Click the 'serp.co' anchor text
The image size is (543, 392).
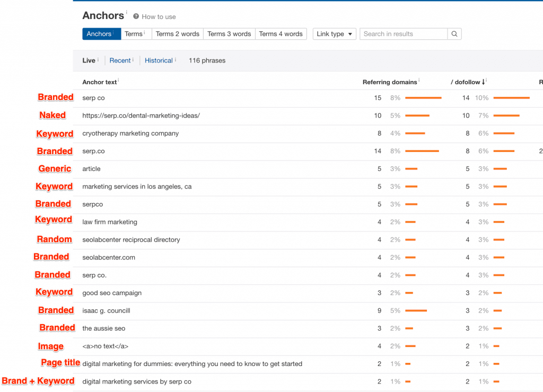click(93, 151)
